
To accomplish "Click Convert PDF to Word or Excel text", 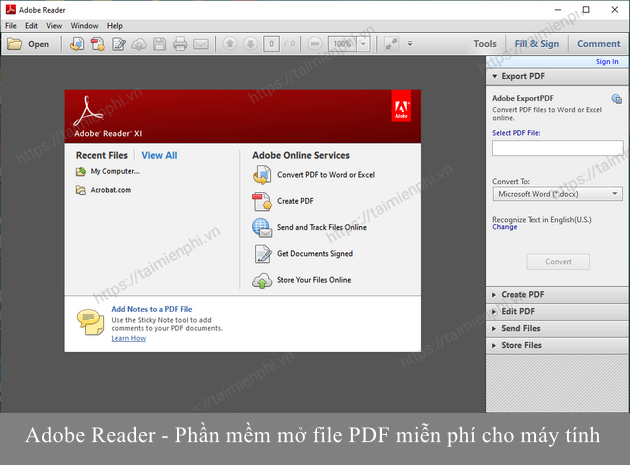I will tap(326, 175).
